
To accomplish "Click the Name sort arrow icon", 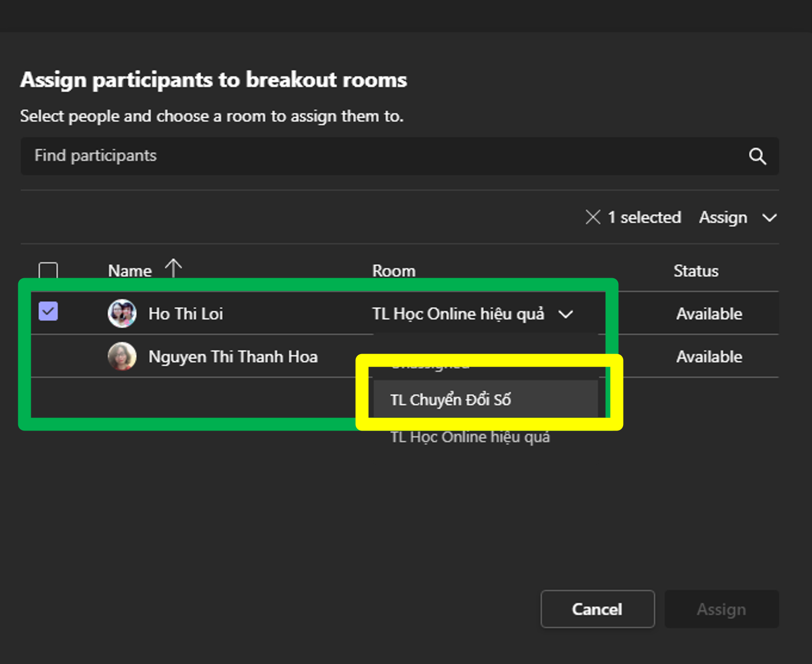I will pyautogui.click(x=173, y=268).
